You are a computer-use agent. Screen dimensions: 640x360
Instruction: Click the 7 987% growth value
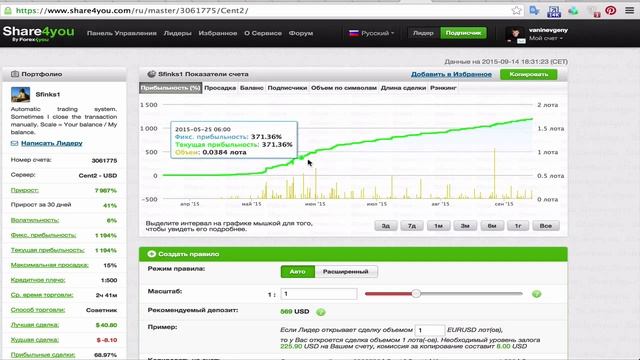106,191
